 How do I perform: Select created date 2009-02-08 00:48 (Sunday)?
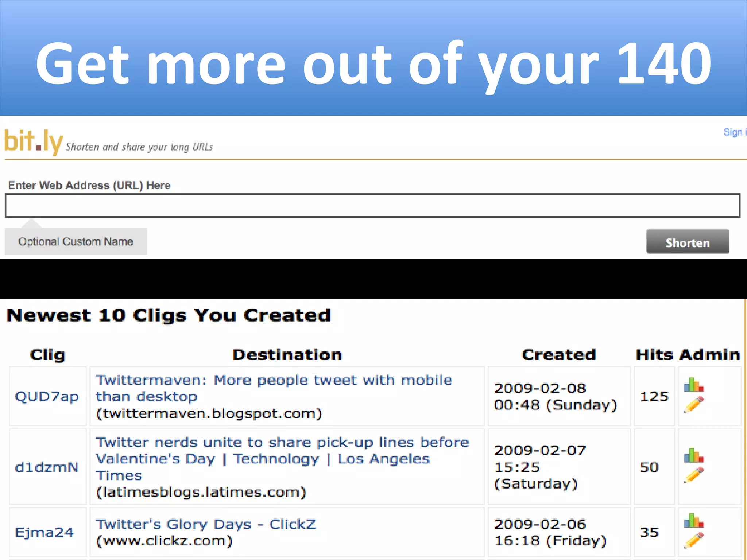tap(556, 397)
